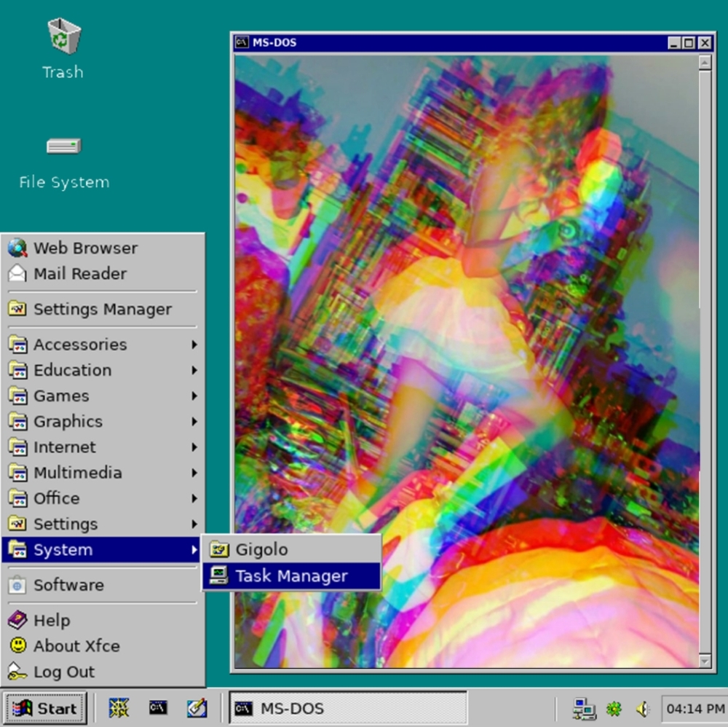
Task: Click the Log Out key icon
Action: (x=17, y=672)
